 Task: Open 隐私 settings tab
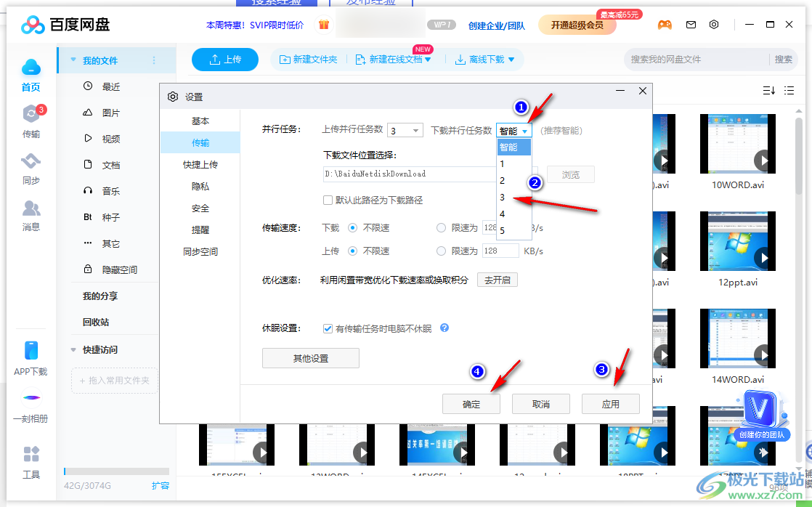coord(200,186)
